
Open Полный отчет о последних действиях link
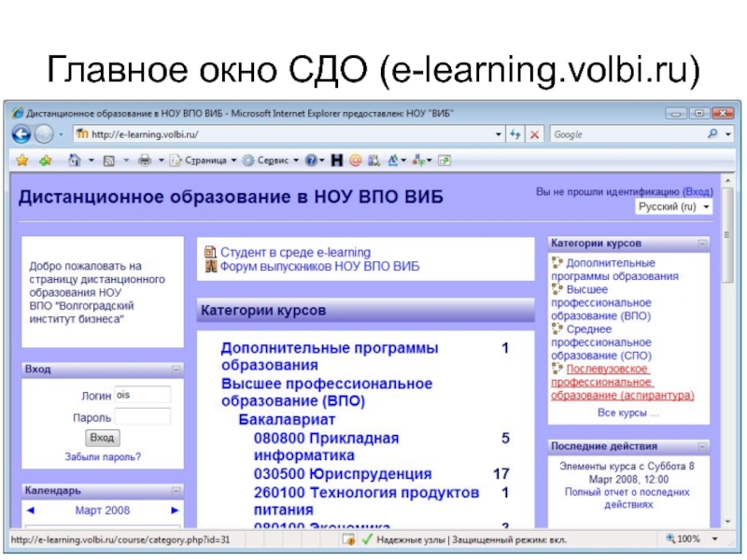point(627,498)
